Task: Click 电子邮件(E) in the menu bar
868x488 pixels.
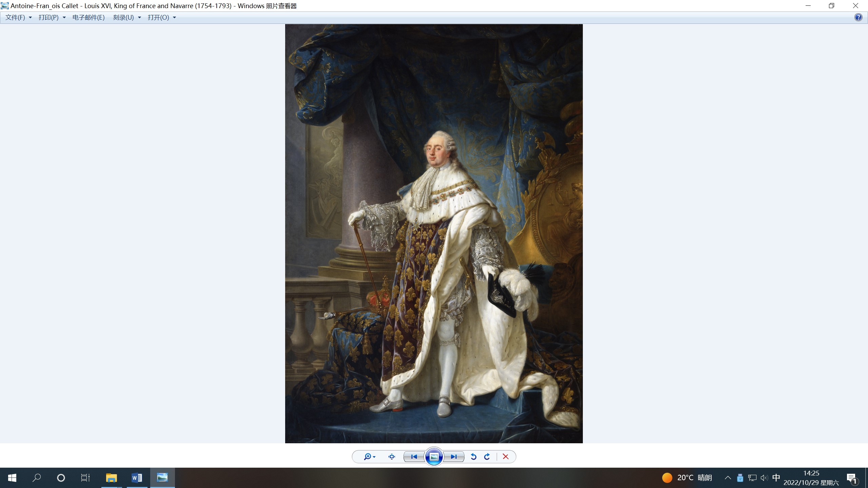Action: pos(88,17)
